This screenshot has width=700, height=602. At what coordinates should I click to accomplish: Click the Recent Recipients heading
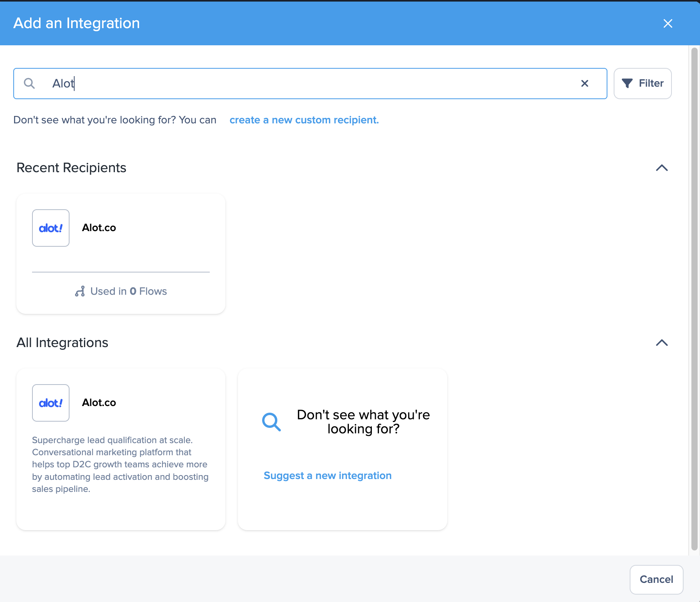71,168
